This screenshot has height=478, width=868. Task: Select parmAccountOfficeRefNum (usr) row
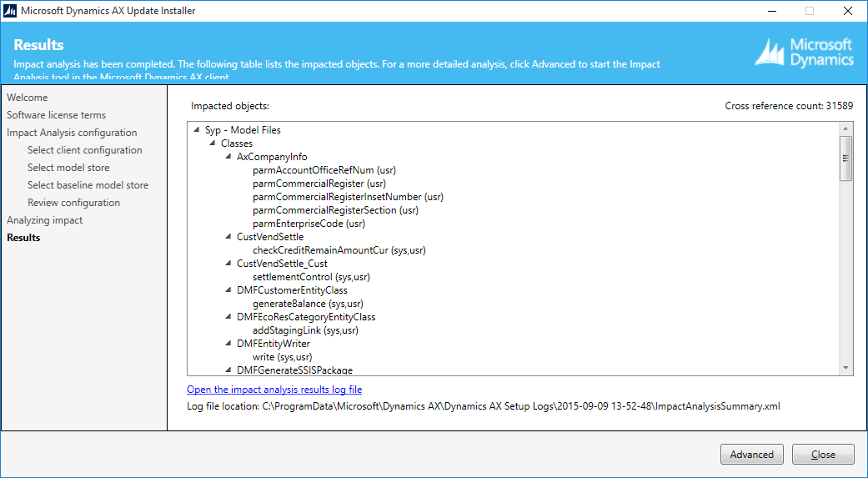click(324, 170)
